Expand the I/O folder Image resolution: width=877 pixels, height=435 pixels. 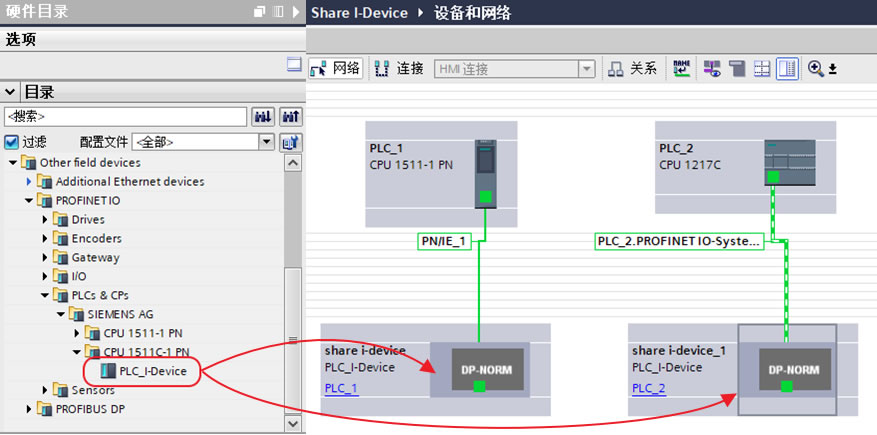pos(45,276)
